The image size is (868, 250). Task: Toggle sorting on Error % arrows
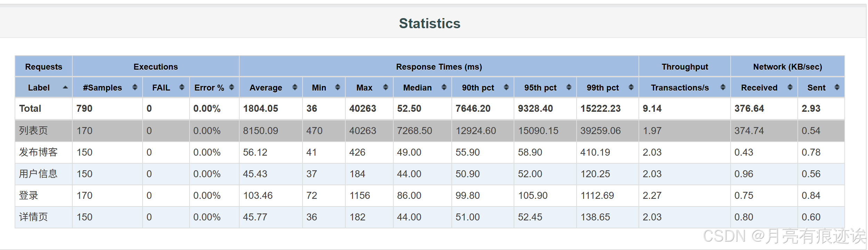(232, 87)
